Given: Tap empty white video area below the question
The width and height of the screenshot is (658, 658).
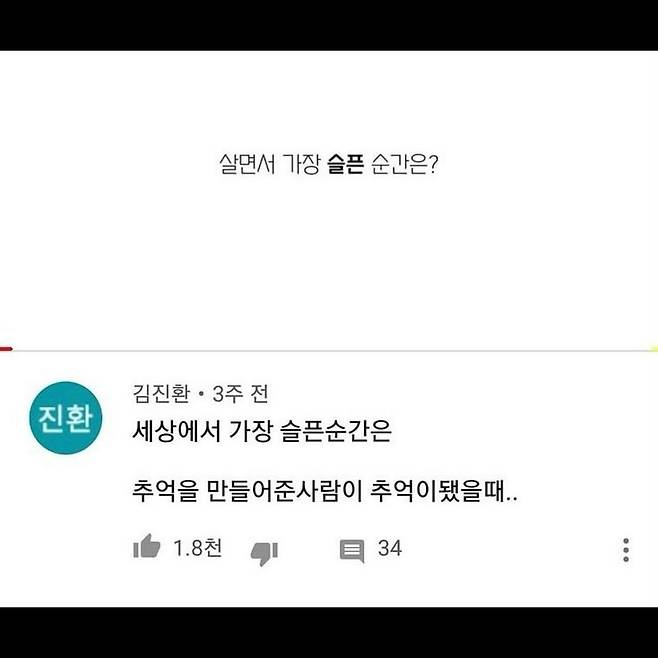Looking at the screenshot, I should (329, 260).
